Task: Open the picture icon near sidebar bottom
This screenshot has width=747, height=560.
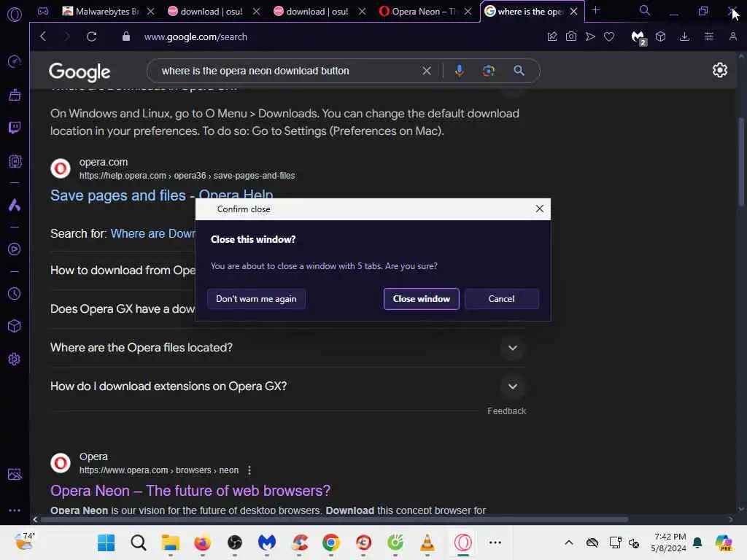Action: coord(15,474)
